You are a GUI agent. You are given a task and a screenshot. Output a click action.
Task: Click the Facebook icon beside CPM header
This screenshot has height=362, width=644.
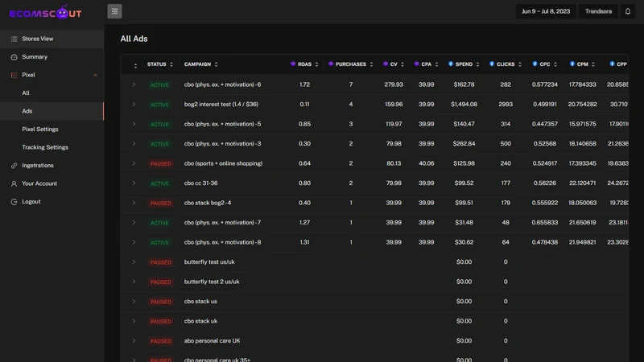(x=572, y=64)
